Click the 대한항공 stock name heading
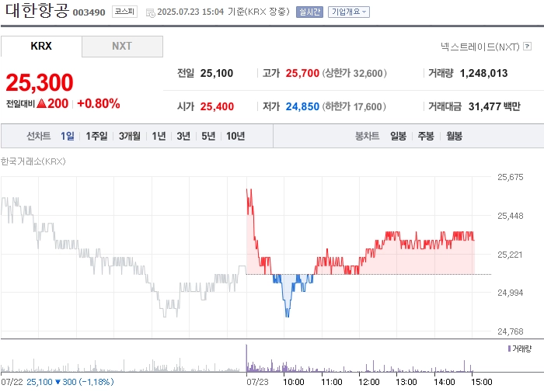 [x=37, y=10]
